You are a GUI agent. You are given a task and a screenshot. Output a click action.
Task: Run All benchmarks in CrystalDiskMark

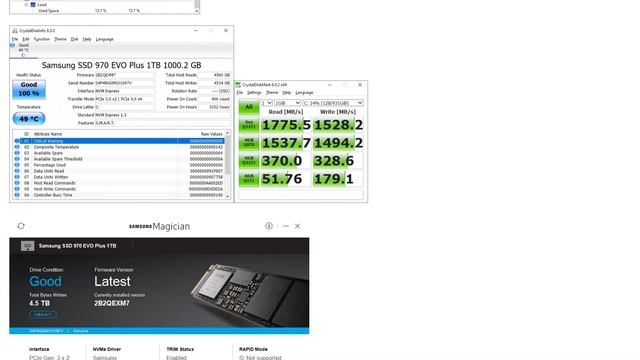point(249,107)
